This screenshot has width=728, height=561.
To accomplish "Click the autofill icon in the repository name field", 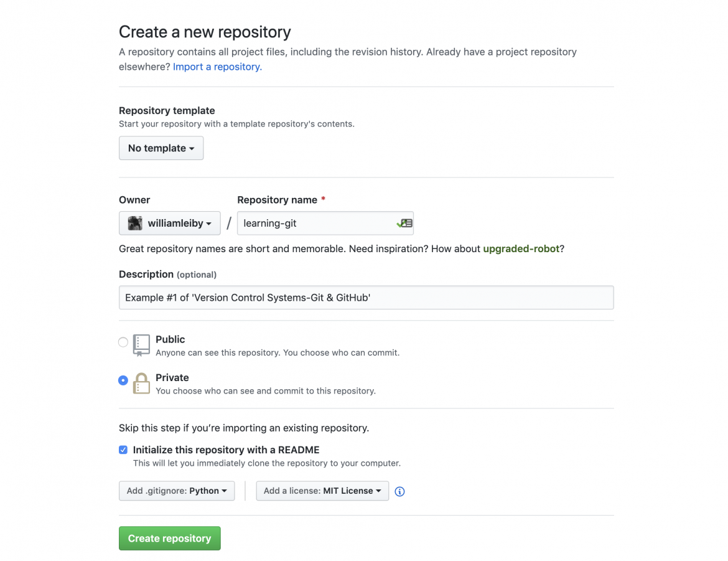I will [405, 223].
